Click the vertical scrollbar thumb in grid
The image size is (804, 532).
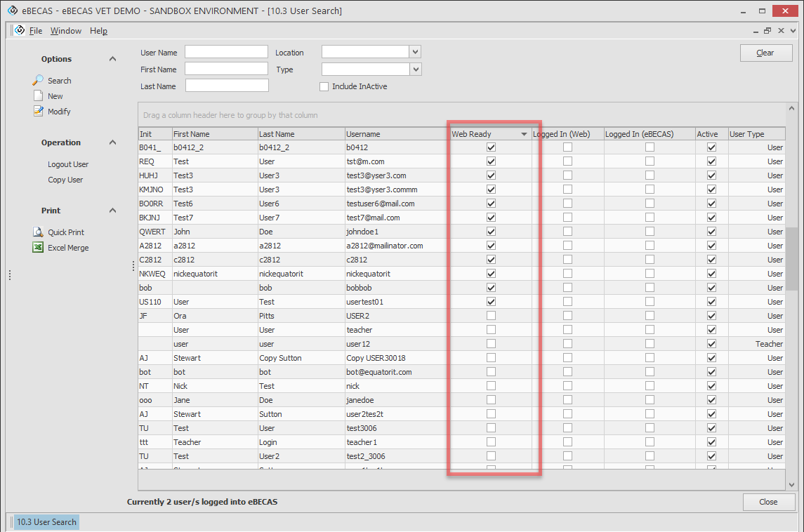[x=791, y=258]
